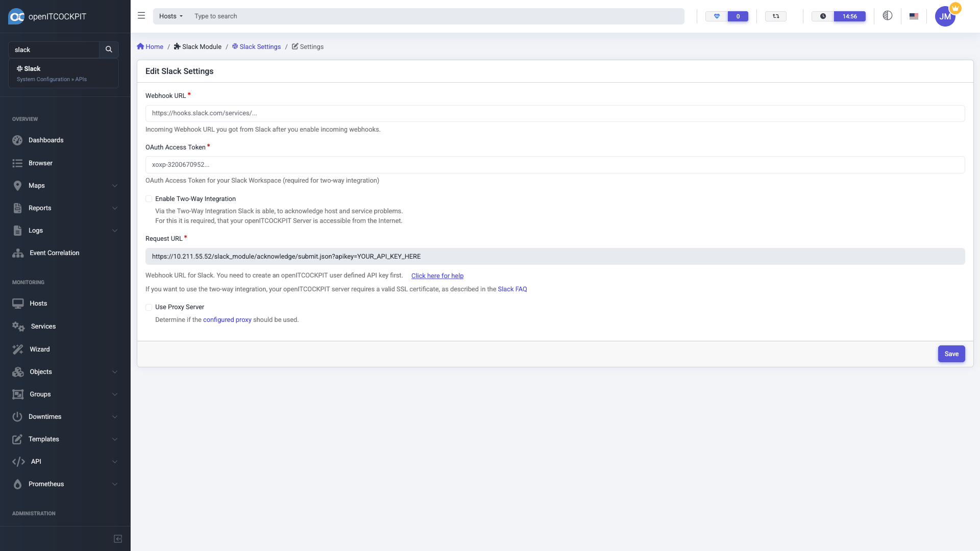Image resolution: width=980 pixels, height=551 pixels.
Task: Expand the Maps submenu chevron
Action: coord(115,186)
